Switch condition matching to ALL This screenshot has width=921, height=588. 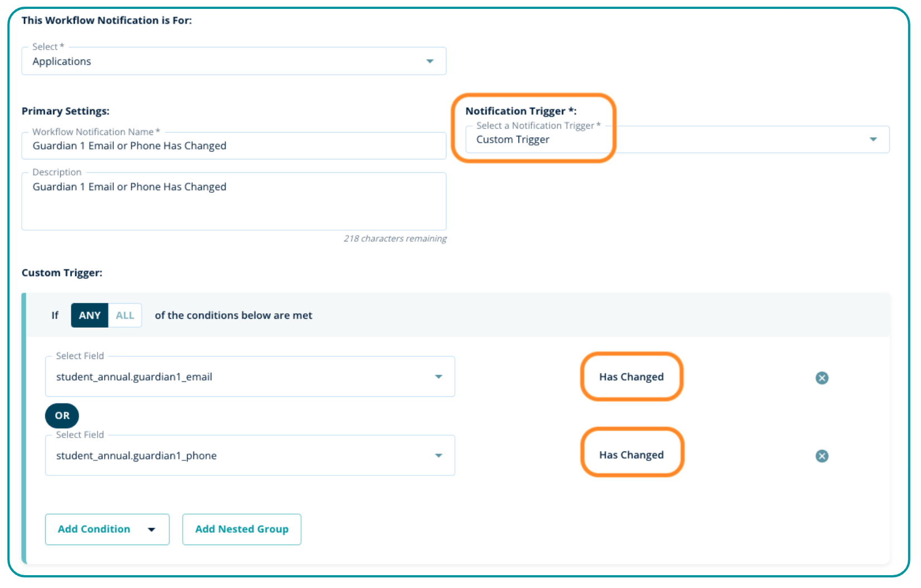125,315
